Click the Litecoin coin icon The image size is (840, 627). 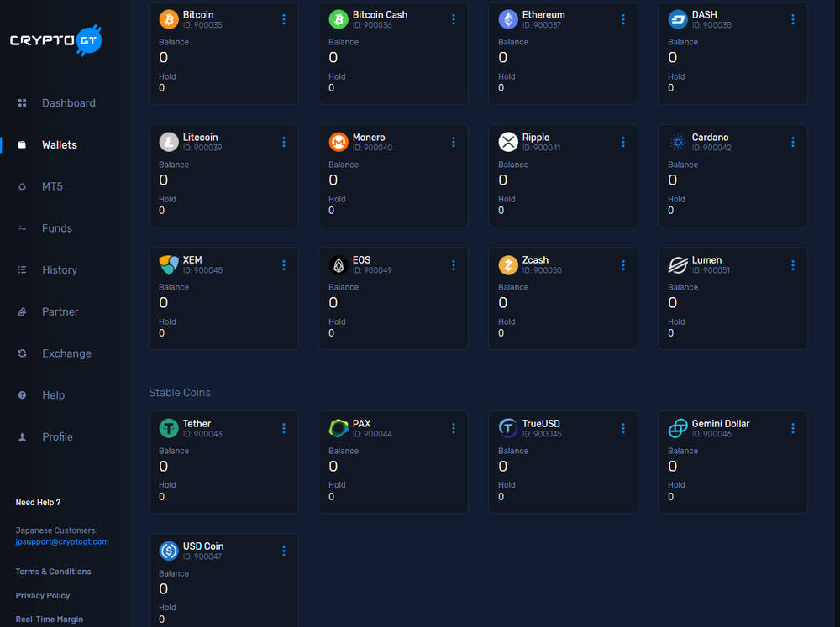(x=169, y=142)
